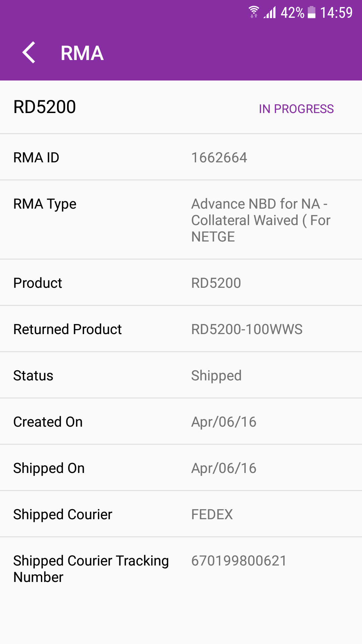Screen dimensions: 362x644
Task: Tap the Shipped Courier Tracking Number label
Action: 91,569
